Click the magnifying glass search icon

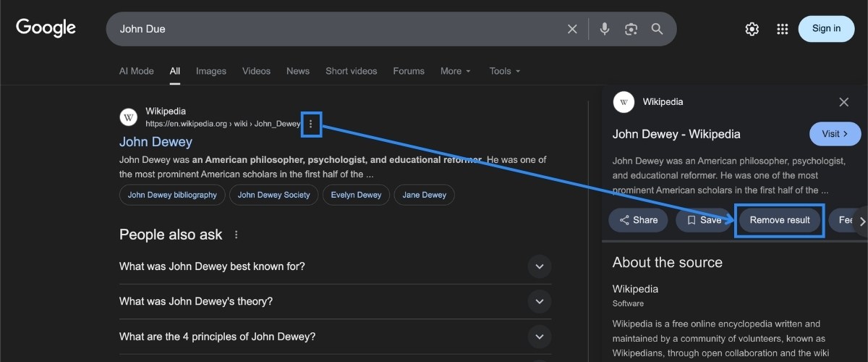(x=657, y=29)
